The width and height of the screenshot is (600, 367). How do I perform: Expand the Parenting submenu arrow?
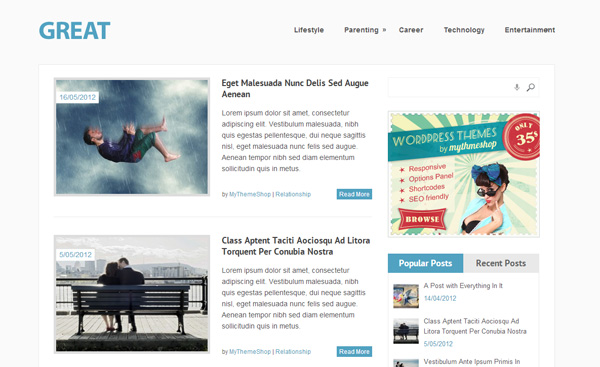[384, 30]
